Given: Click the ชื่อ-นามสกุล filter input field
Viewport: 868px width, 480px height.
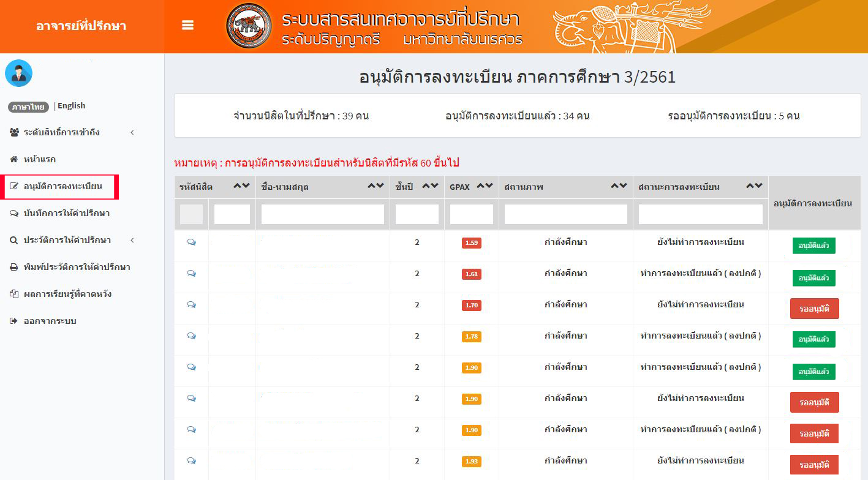Looking at the screenshot, I should (x=322, y=214).
